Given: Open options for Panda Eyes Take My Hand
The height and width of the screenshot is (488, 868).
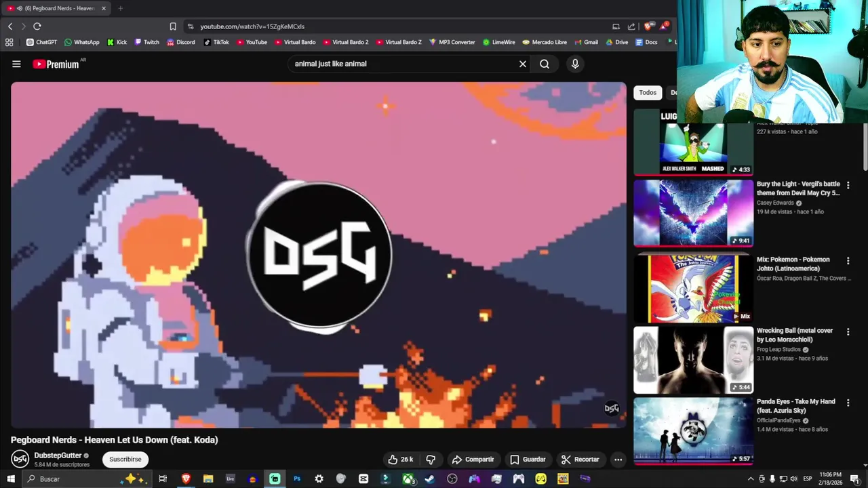Looking at the screenshot, I should point(848,403).
